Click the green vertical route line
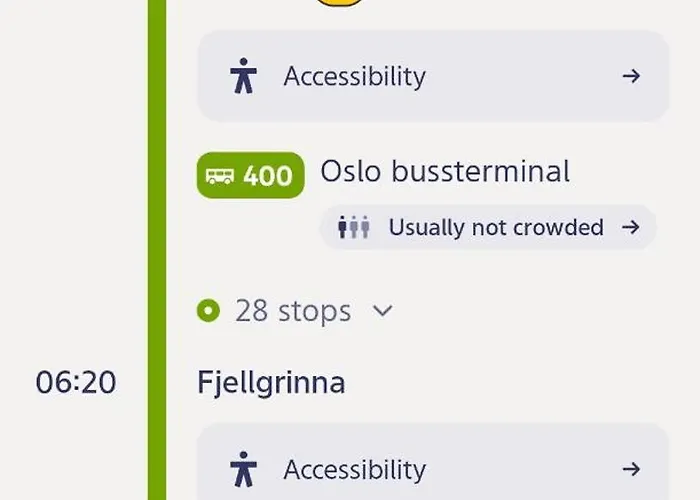Image resolution: width=700 pixels, height=500 pixels. pyautogui.click(x=157, y=250)
